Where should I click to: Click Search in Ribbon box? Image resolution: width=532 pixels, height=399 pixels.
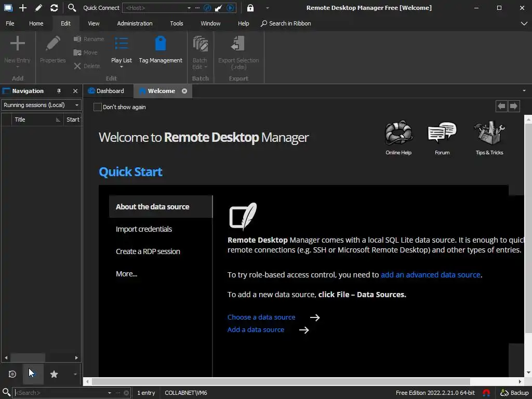point(286,23)
